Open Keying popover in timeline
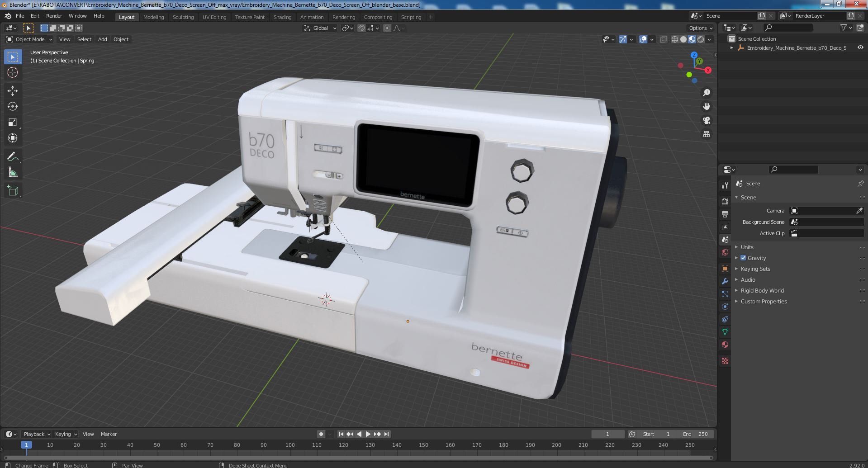The width and height of the screenshot is (868, 468). click(x=66, y=434)
